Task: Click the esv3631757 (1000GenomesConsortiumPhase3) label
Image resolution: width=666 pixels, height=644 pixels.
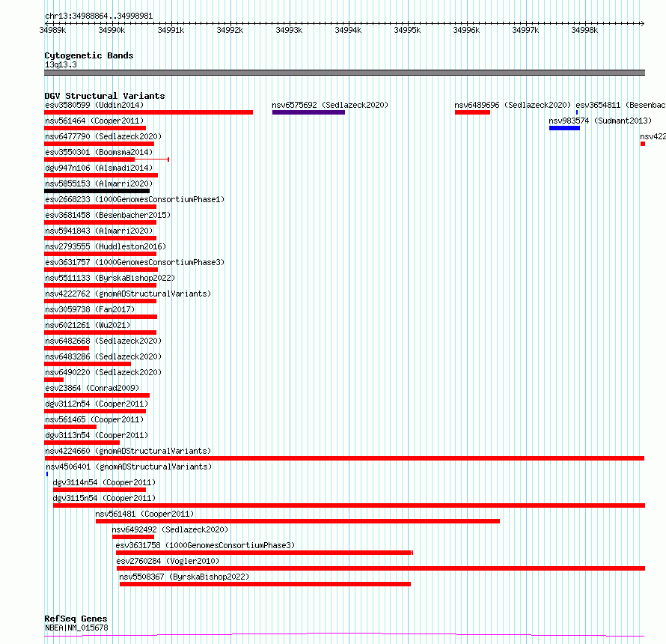Action: [x=135, y=262]
